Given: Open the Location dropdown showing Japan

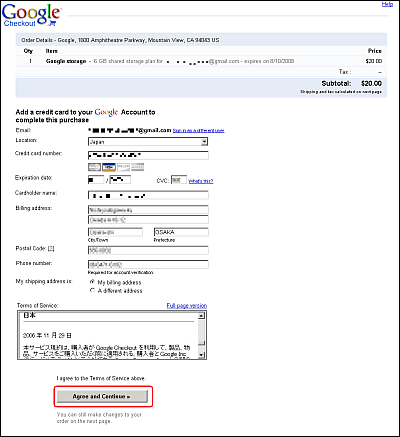Looking at the screenshot, I should (148, 142).
